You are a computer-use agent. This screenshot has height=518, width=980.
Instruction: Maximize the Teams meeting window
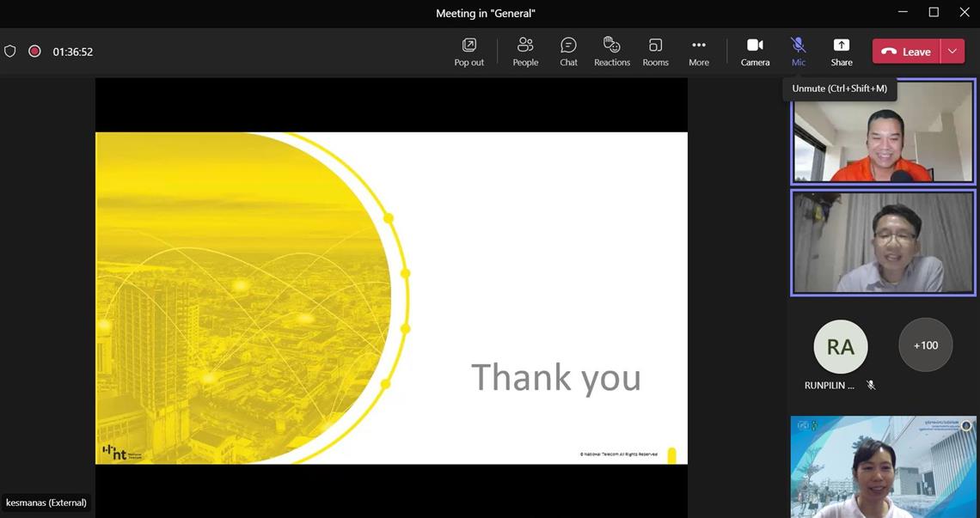click(x=934, y=12)
